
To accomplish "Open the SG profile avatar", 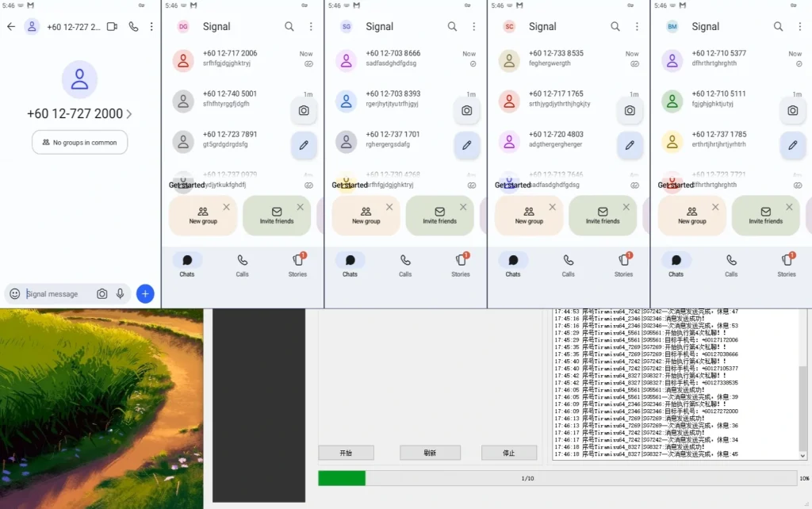I will click(x=347, y=26).
